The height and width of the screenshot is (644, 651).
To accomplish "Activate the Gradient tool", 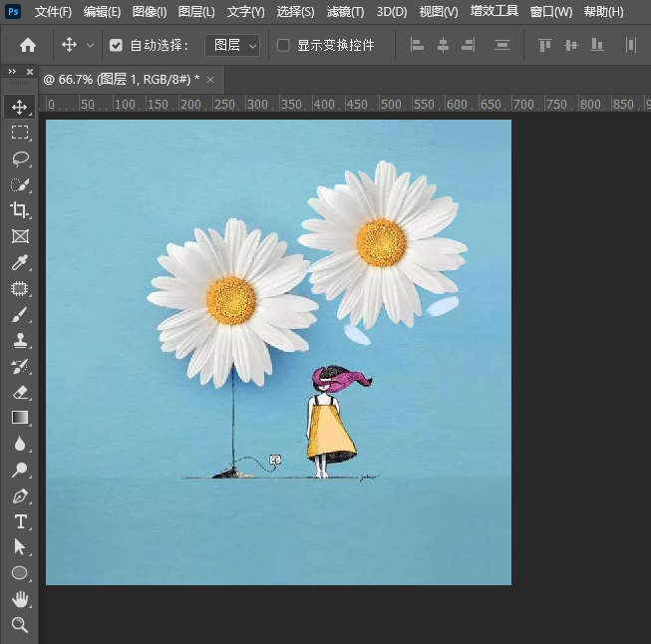I will click(19, 418).
